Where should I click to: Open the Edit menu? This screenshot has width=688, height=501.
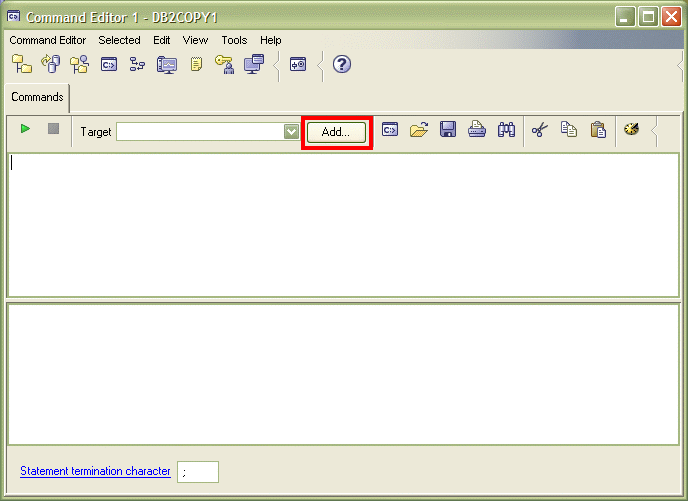(x=161, y=40)
